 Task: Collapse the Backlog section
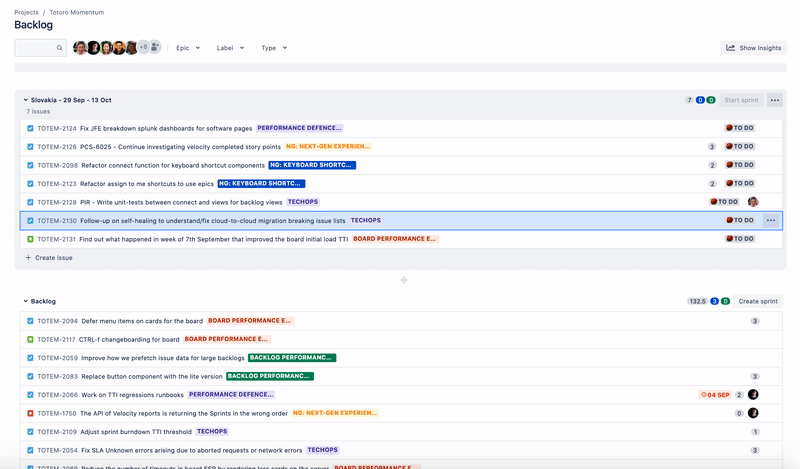pos(26,301)
